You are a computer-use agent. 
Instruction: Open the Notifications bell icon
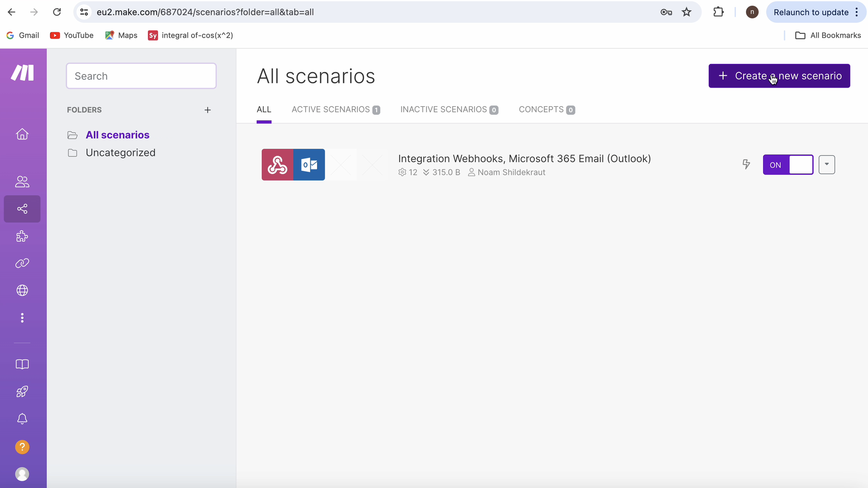coord(22,419)
